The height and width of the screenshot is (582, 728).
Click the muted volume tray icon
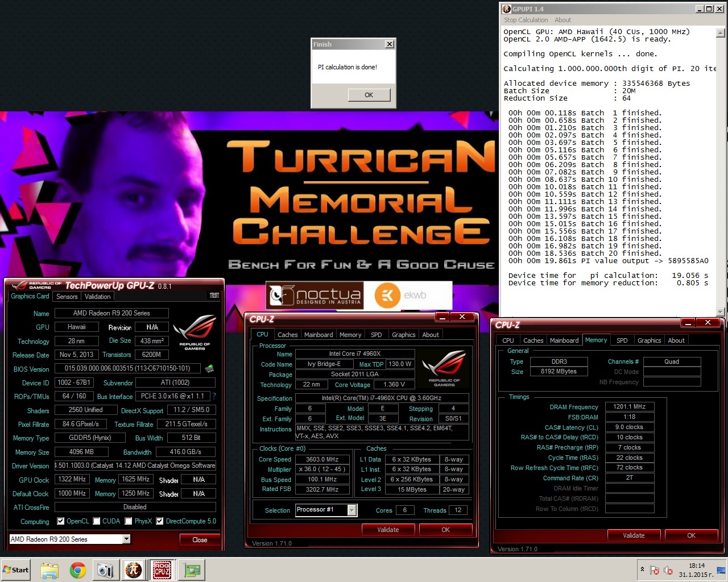tap(669, 570)
